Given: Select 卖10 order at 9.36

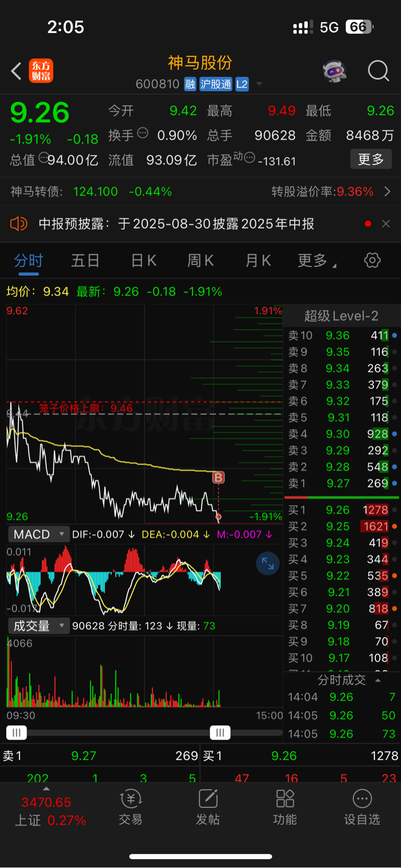Looking at the screenshot, I should 342,336.
